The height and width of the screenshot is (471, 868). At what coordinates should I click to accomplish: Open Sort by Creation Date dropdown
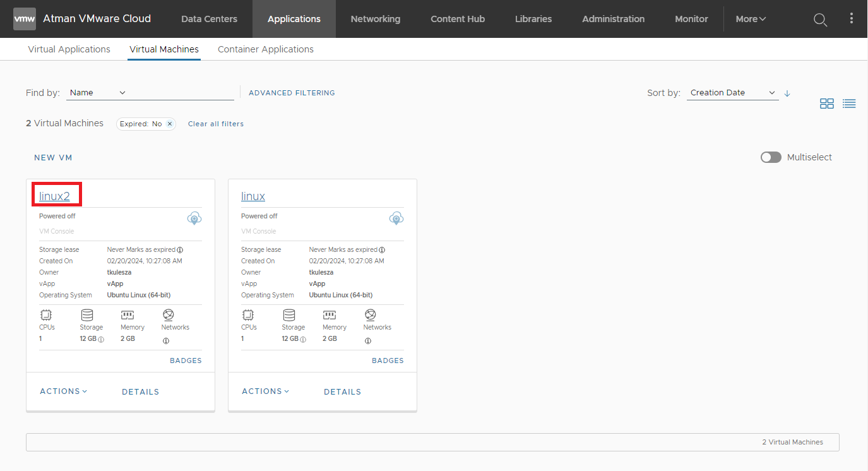point(732,93)
